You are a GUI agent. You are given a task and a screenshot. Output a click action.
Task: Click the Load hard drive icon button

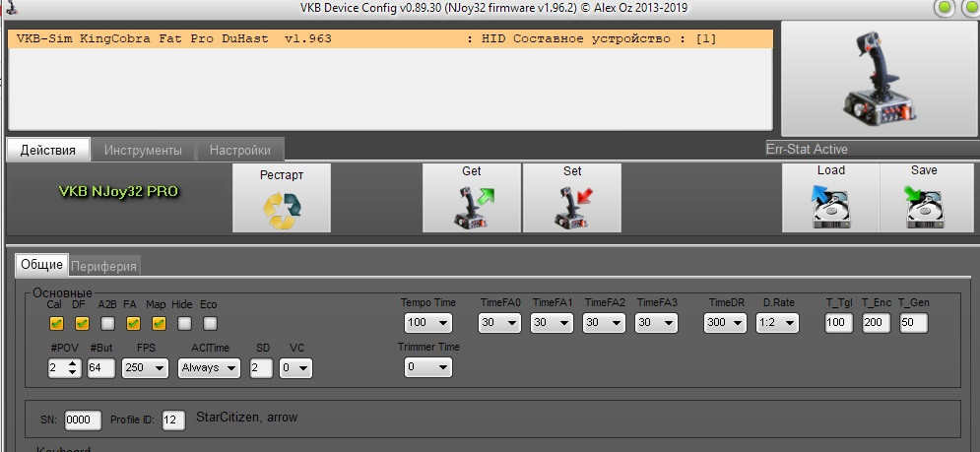pos(830,198)
